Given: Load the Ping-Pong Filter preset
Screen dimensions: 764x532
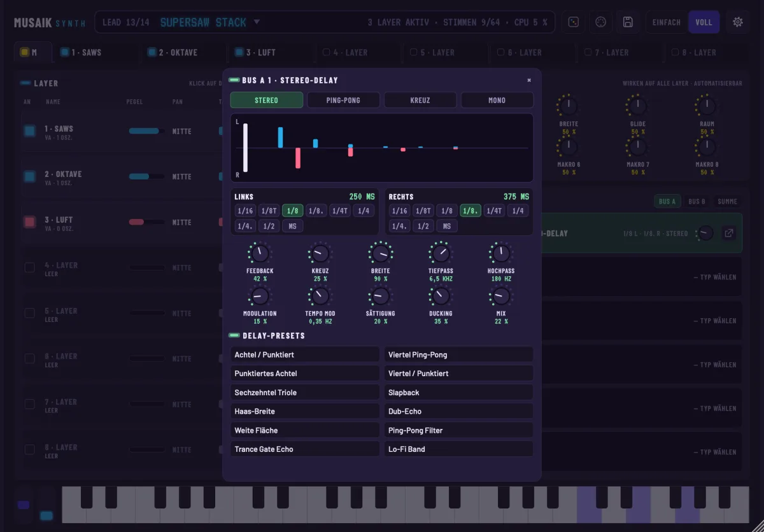Looking at the screenshot, I should (459, 430).
